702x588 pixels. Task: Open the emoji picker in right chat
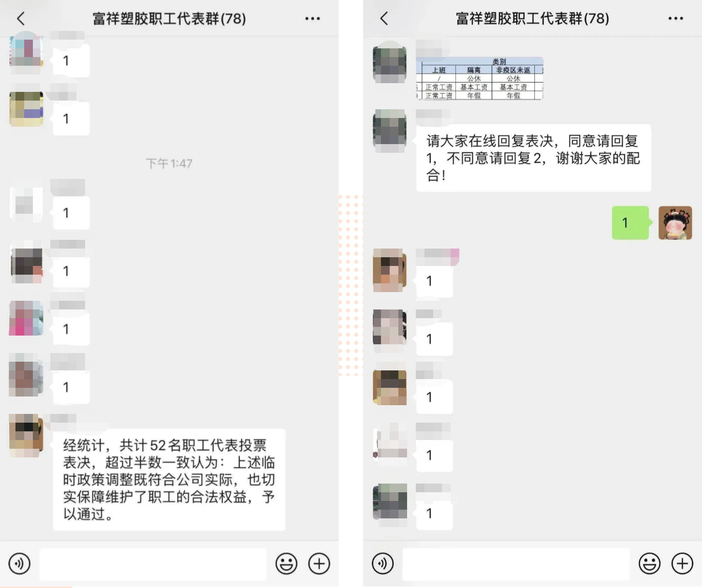[x=649, y=563]
